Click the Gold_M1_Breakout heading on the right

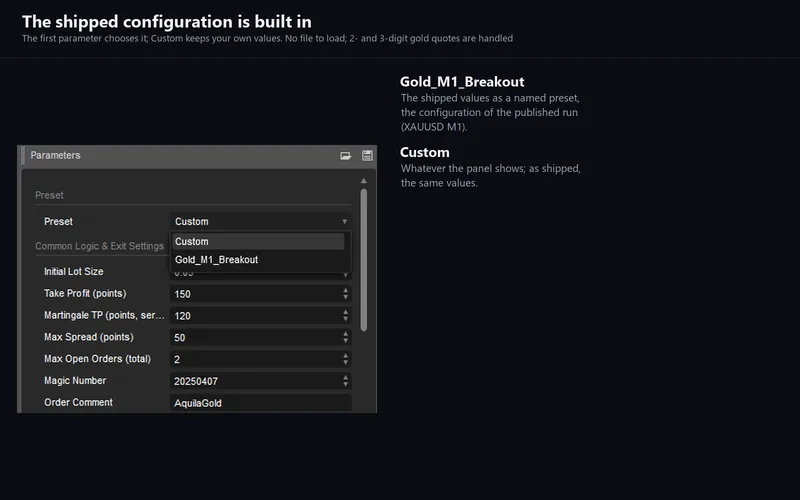point(462,82)
